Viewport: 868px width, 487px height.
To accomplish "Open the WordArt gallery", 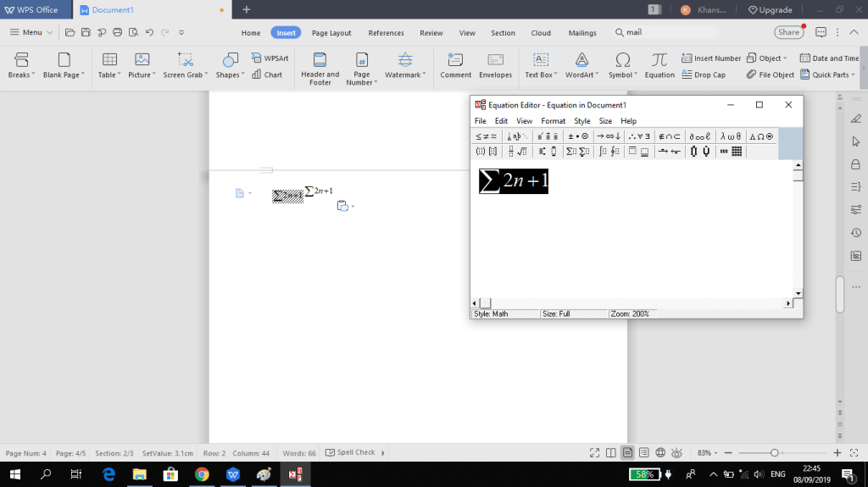I will (x=581, y=64).
